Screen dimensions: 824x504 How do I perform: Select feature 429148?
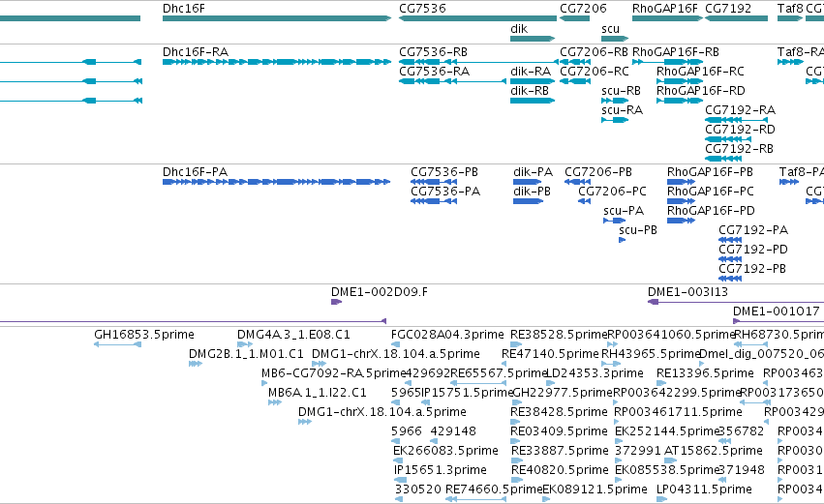453,431
